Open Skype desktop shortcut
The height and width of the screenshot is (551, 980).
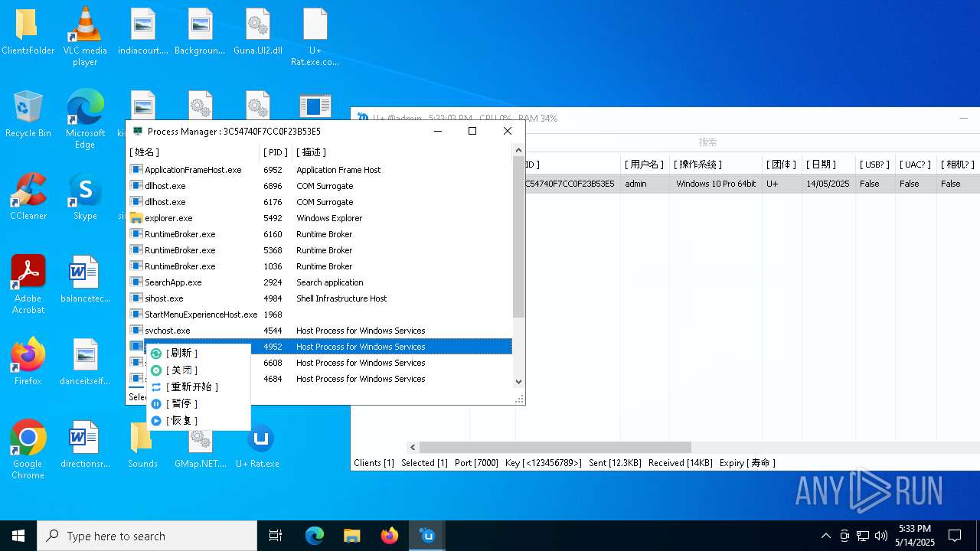point(85,197)
